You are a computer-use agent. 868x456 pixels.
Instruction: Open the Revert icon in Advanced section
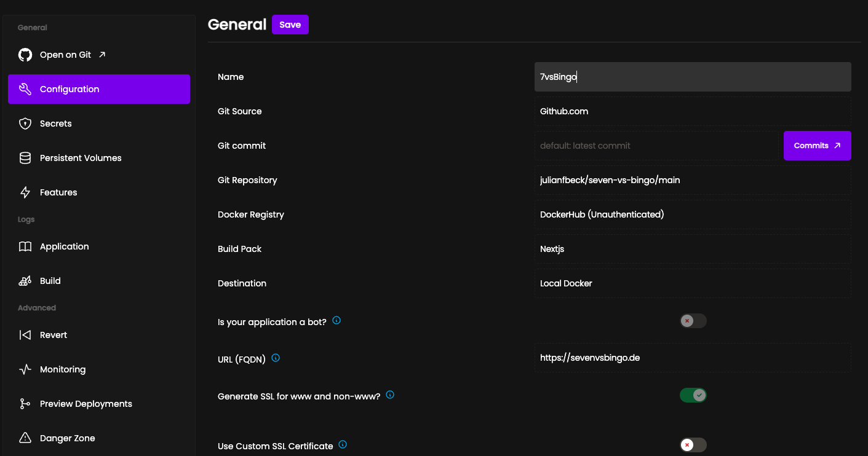[25, 334]
